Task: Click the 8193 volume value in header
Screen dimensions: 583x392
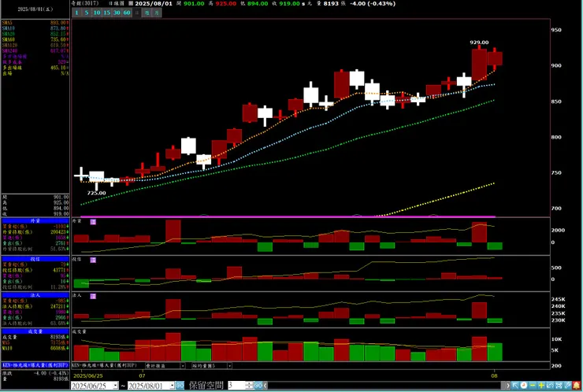Action: point(331,3)
